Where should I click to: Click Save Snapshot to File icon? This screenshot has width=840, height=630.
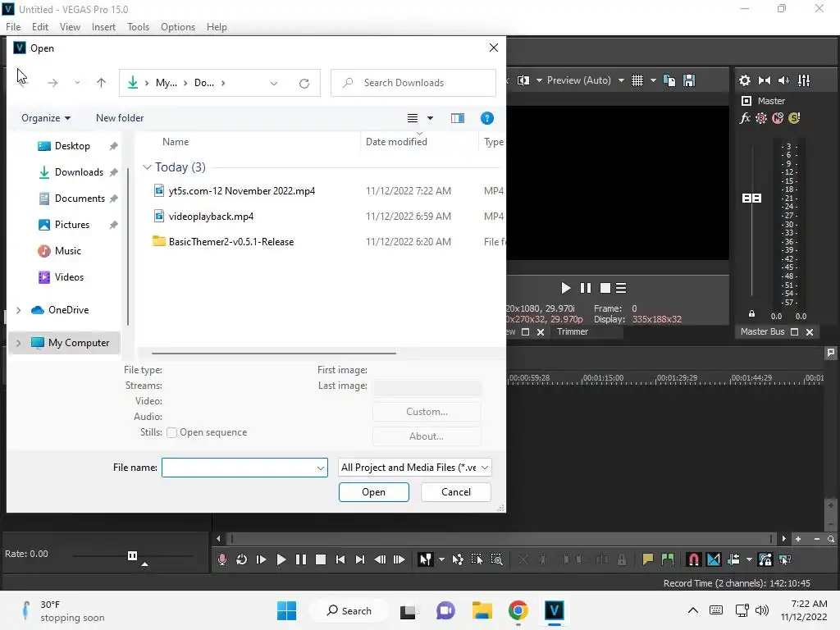(689, 80)
